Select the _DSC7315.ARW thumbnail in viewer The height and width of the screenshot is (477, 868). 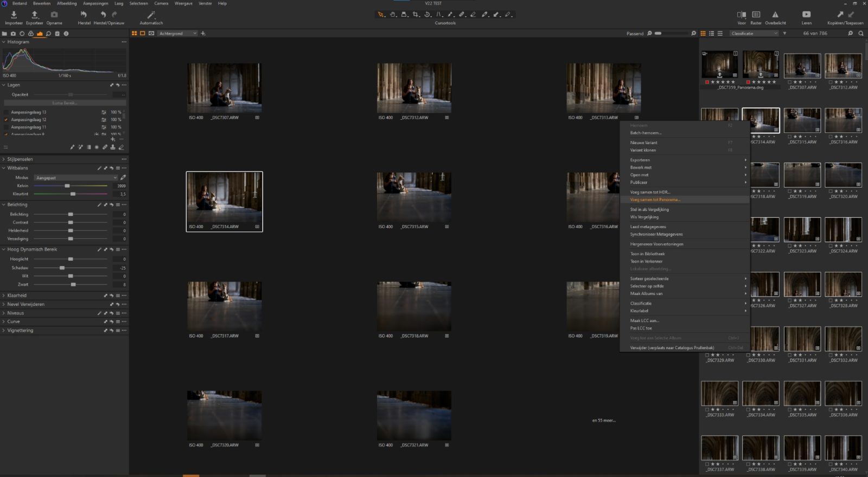point(414,198)
